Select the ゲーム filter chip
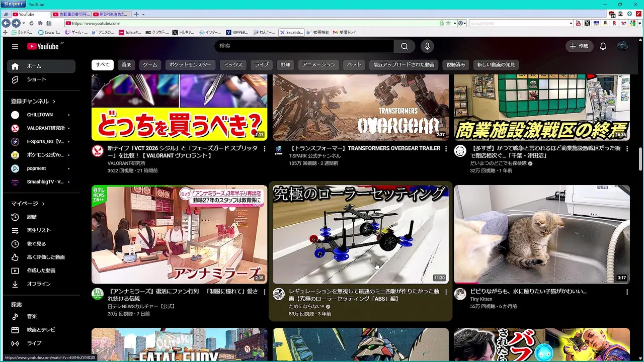This screenshot has height=362, width=644. 150,65
